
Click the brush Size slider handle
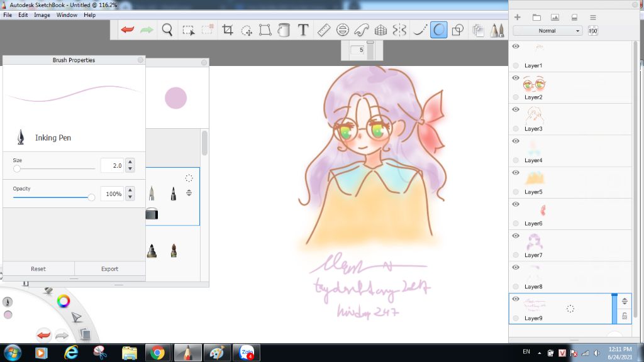[x=17, y=168]
